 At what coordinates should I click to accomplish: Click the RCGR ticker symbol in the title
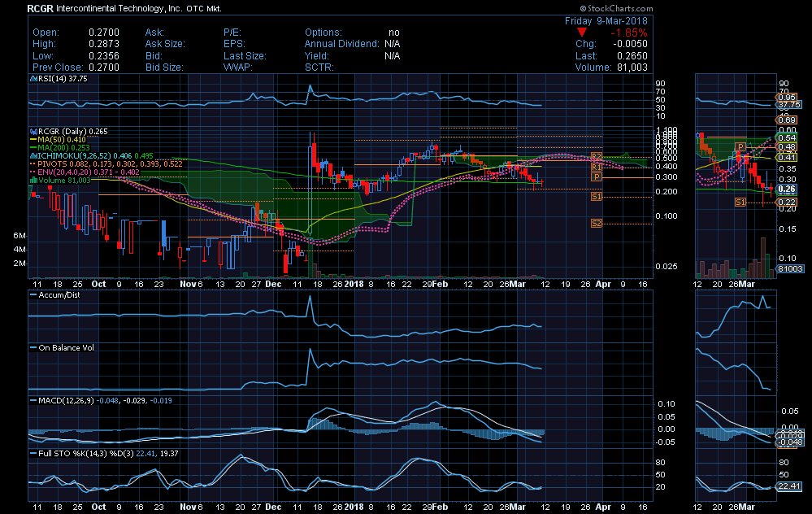pos(40,8)
